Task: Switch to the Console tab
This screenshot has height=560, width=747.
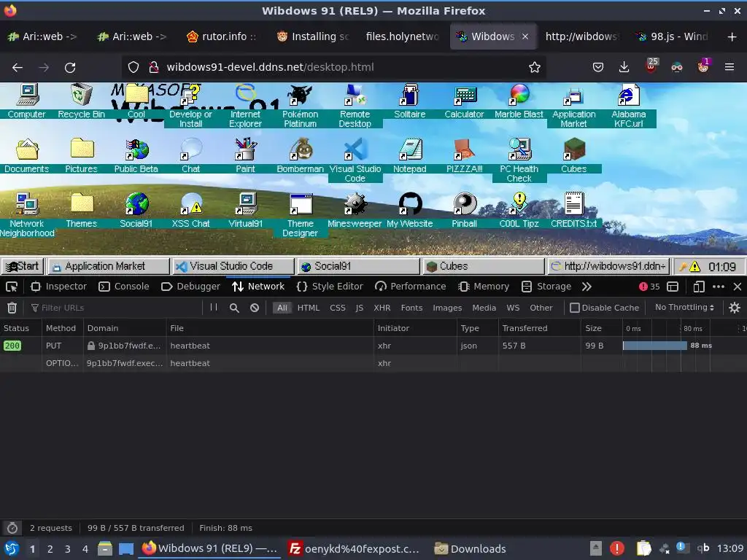Action: click(123, 287)
